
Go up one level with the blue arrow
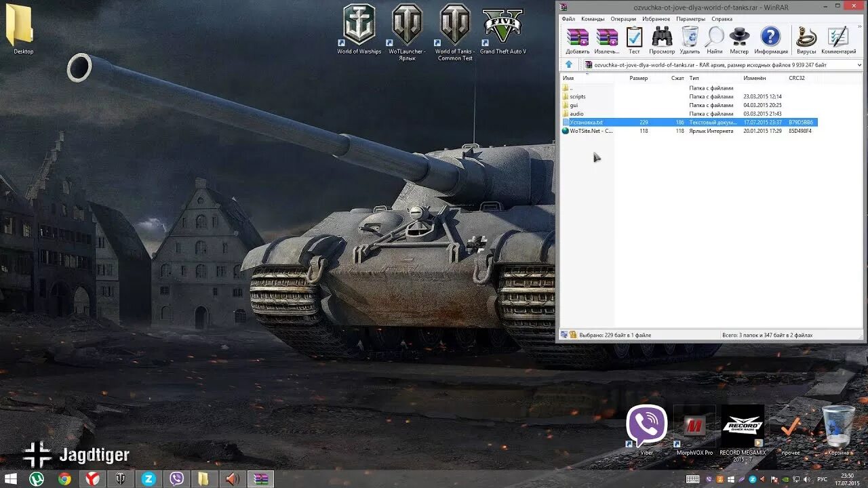coord(569,64)
